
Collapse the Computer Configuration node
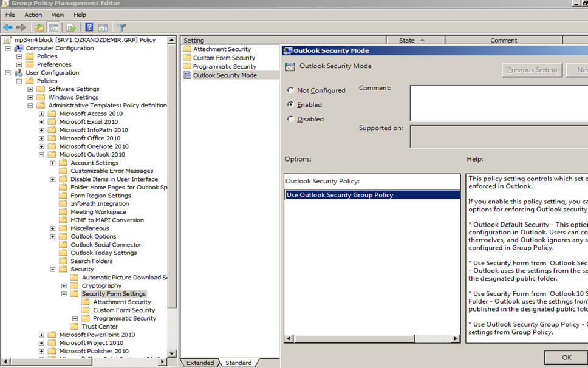click(8, 49)
